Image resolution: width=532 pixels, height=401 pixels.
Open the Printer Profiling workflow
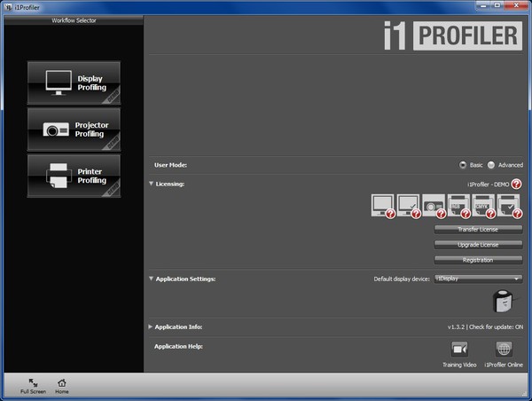pos(74,176)
